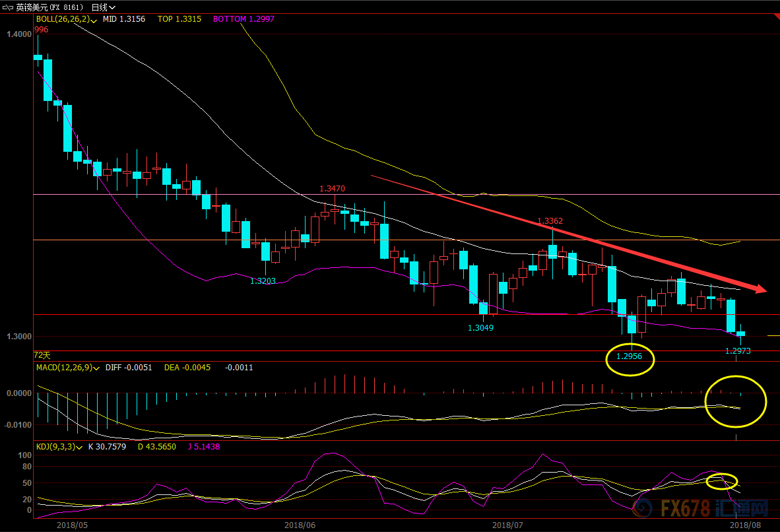Click the BOTTOM 1.2997 Bollinger value
Screen dimensions: 780x532
click(244, 20)
